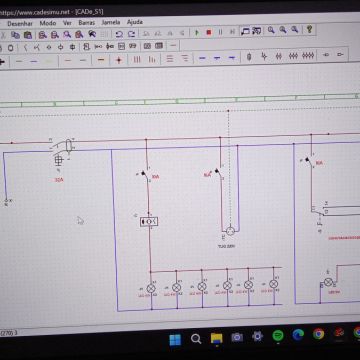Start simulation with the green play button

[197, 33]
